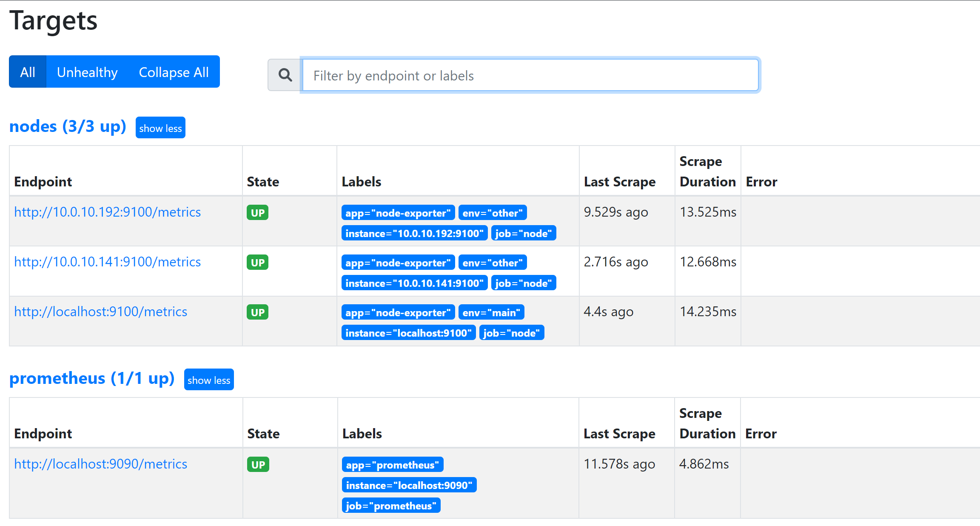The width and height of the screenshot is (980, 526).
Task: Open the 10.0.10.192:9100 metrics endpoint
Action: (x=107, y=212)
